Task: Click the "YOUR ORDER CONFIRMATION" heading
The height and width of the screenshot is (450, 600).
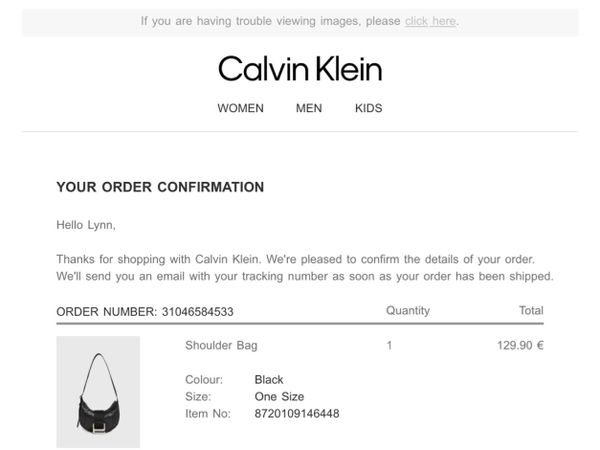Action: [160, 187]
